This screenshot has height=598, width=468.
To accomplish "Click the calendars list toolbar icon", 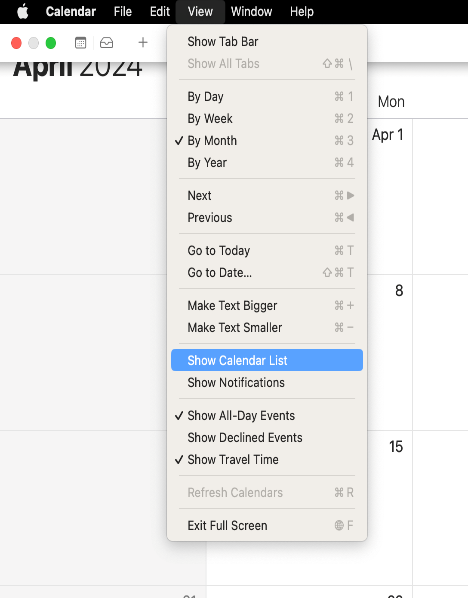I will 80,43.
